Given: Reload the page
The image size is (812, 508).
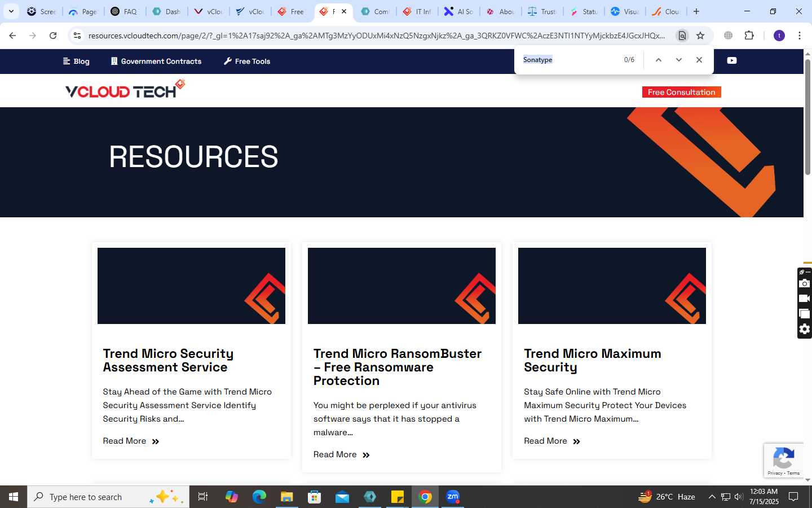Looking at the screenshot, I should point(53,36).
